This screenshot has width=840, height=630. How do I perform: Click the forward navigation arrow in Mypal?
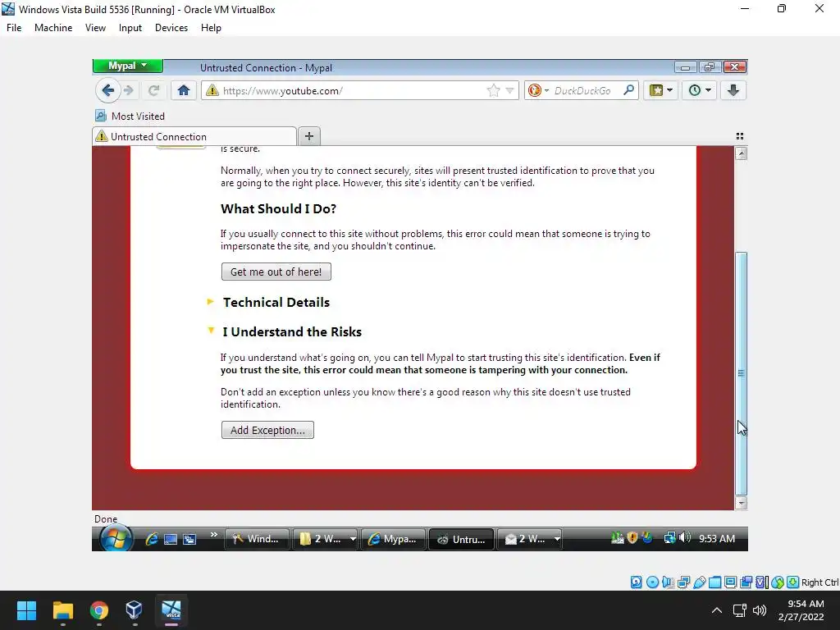point(129,90)
